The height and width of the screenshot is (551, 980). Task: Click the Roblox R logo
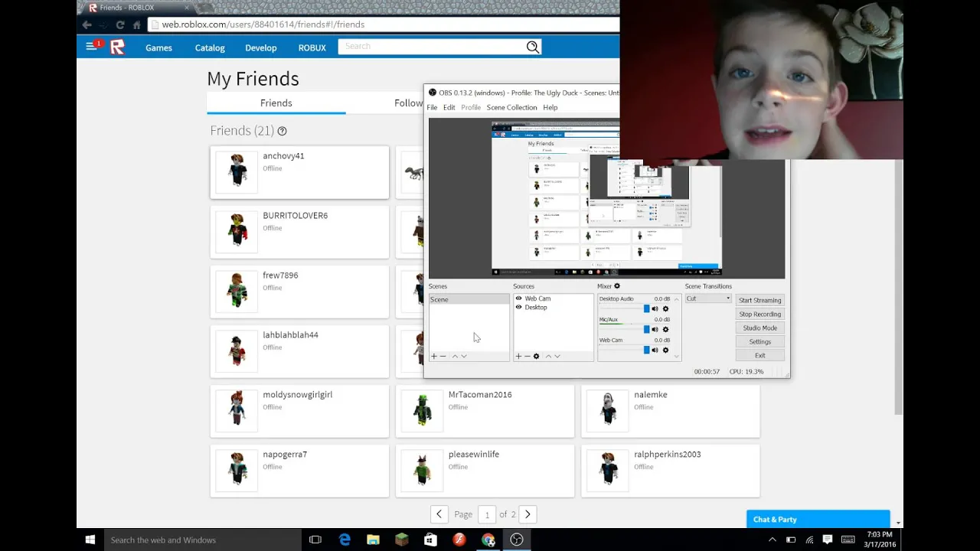tap(117, 47)
